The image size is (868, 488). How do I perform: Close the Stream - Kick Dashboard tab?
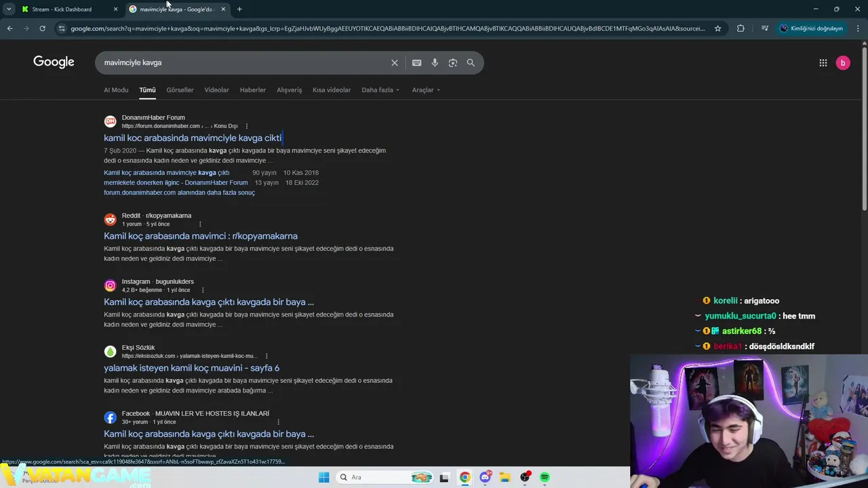tap(115, 9)
